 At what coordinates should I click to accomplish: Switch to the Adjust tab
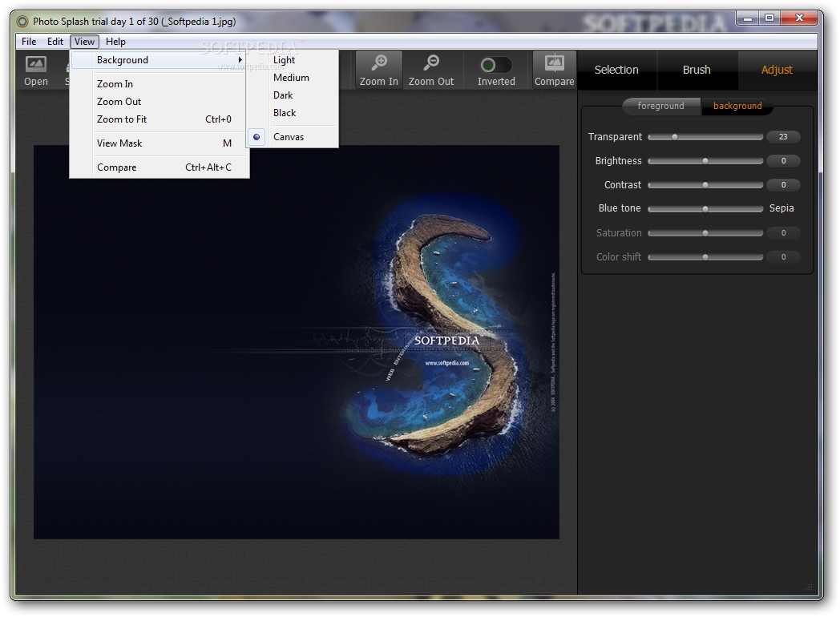[777, 71]
